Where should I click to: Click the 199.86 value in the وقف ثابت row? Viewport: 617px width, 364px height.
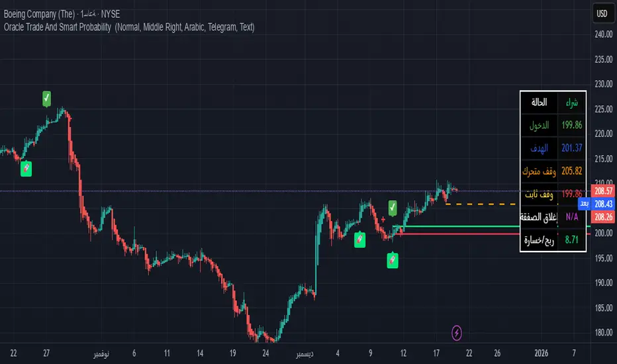point(572,194)
